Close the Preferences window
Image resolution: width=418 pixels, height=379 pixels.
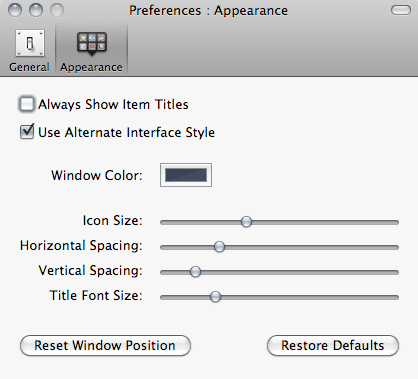15,10
